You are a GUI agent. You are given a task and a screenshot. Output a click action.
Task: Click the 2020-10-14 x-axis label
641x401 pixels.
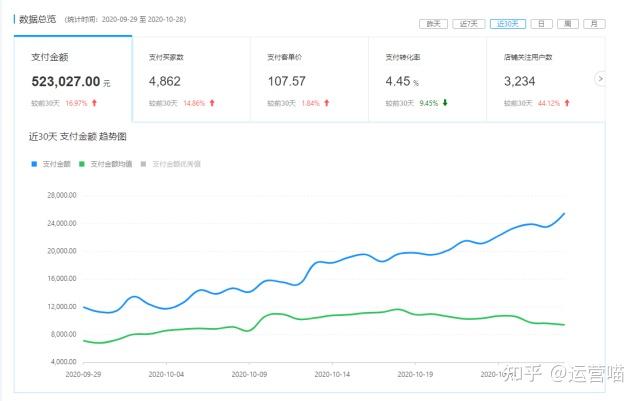point(332,374)
